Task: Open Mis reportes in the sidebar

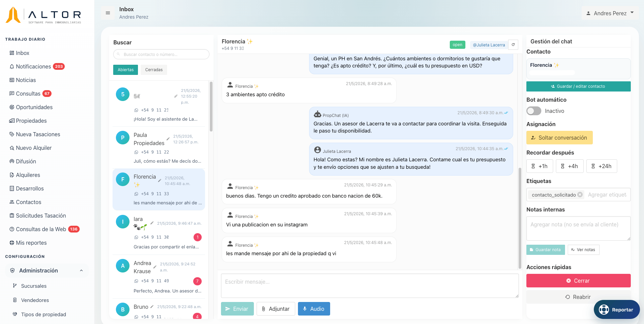Action: coord(28,243)
